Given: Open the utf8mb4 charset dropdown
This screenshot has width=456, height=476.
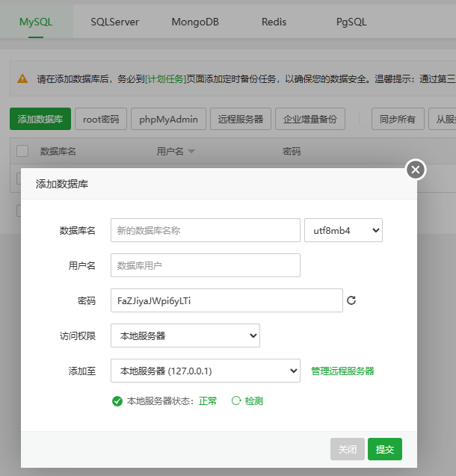Looking at the screenshot, I should (x=343, y=230).
